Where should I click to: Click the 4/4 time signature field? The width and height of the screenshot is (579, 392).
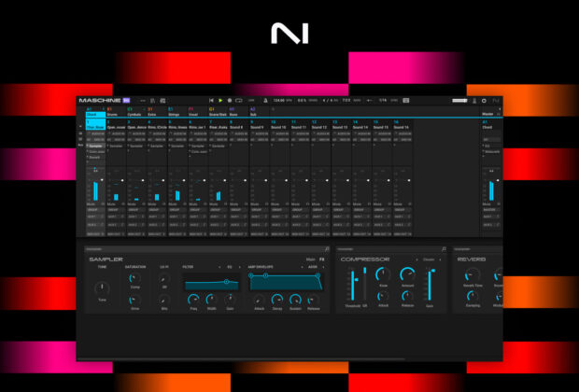click(x=330, y=101)
